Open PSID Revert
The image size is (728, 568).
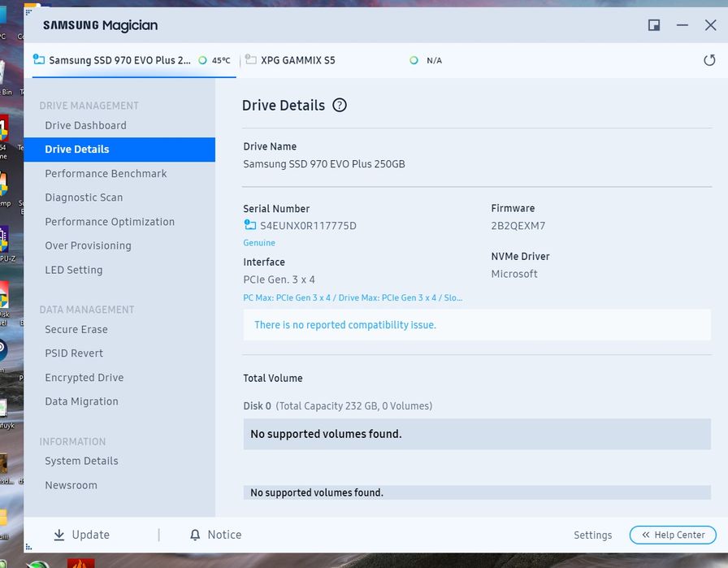(x=74, y=353)
